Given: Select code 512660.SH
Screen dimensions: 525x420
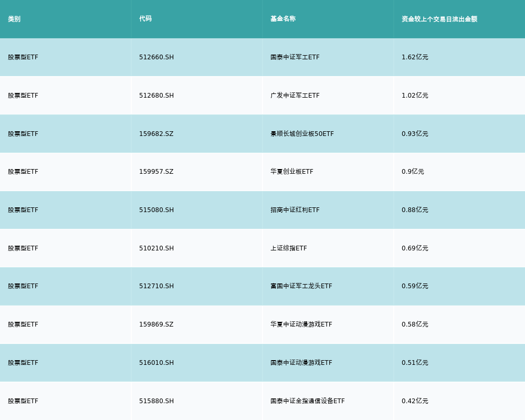Looking at the screenshot, I should (x=156, y=57).
